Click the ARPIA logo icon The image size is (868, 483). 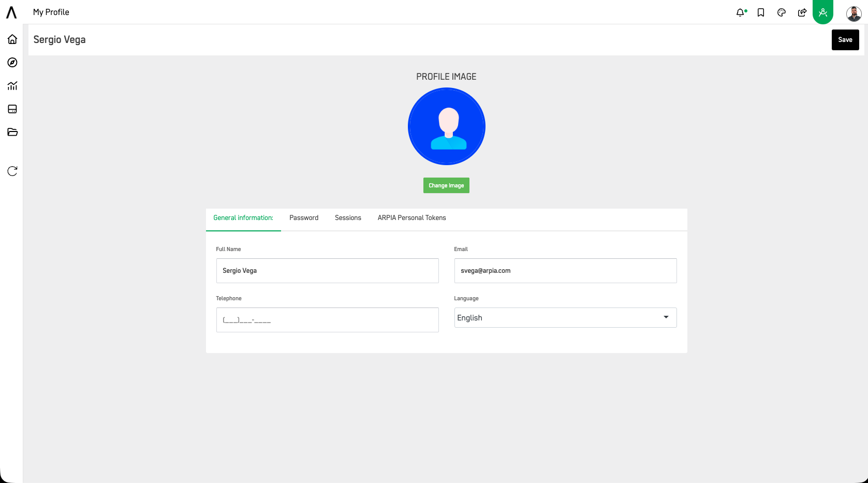click(x=11, y=12)
